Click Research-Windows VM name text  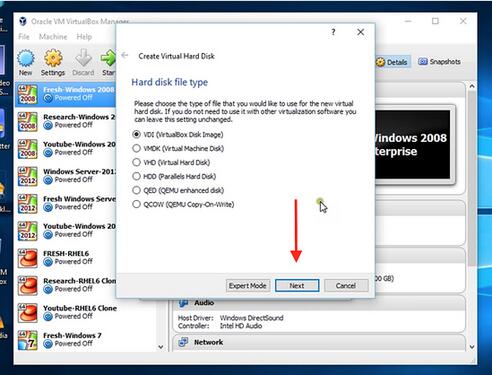point(79,117)
